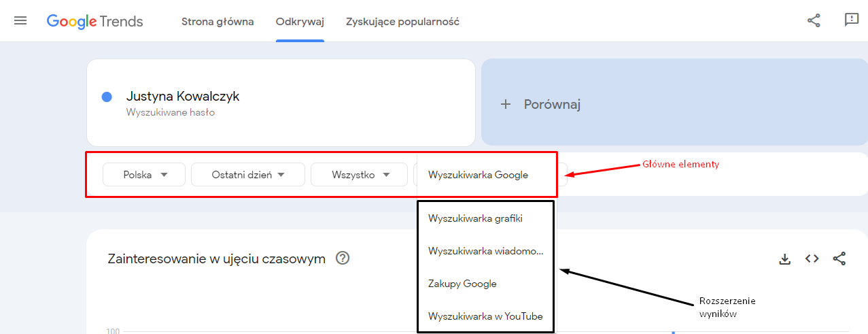Go to Strona główna tab

click(218, 22)
